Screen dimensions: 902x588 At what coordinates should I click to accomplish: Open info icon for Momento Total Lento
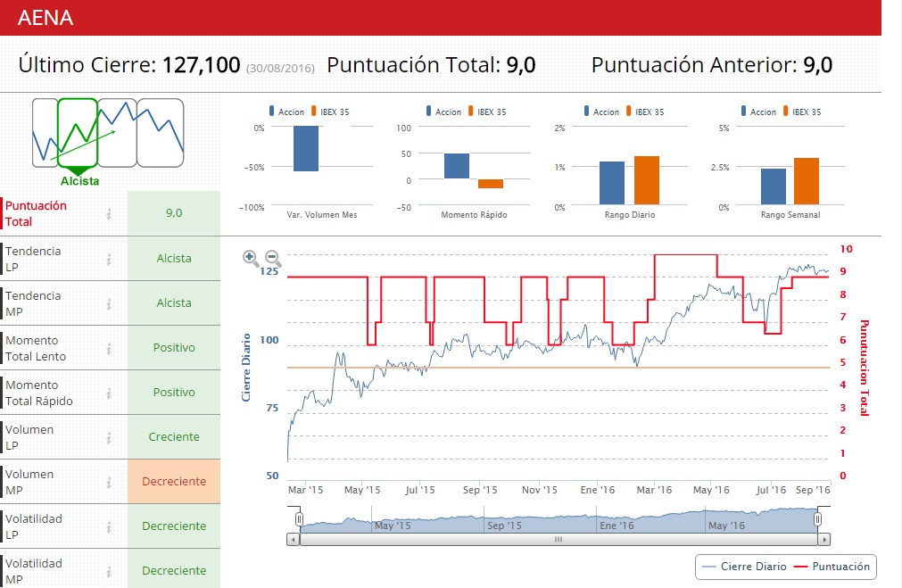click(109, 348)
